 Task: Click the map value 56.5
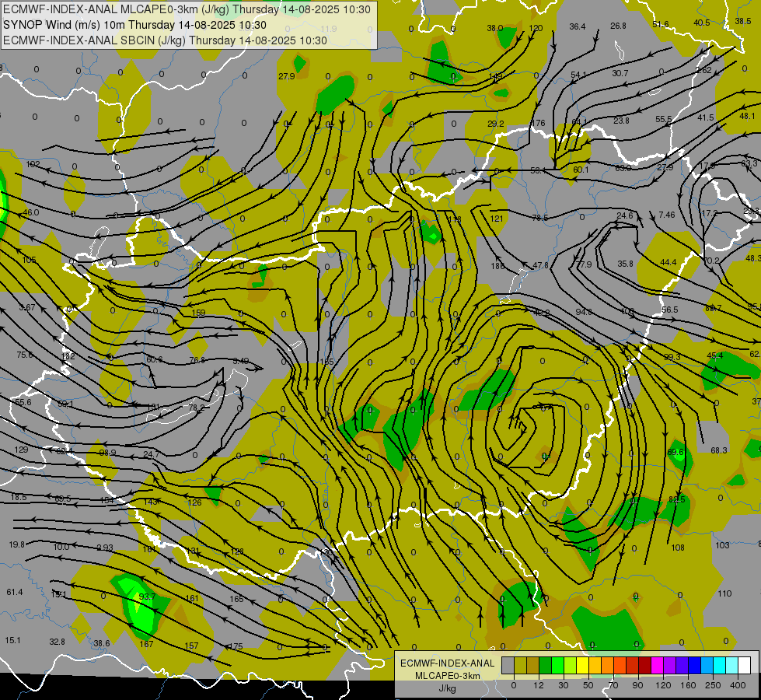point(670,310)
